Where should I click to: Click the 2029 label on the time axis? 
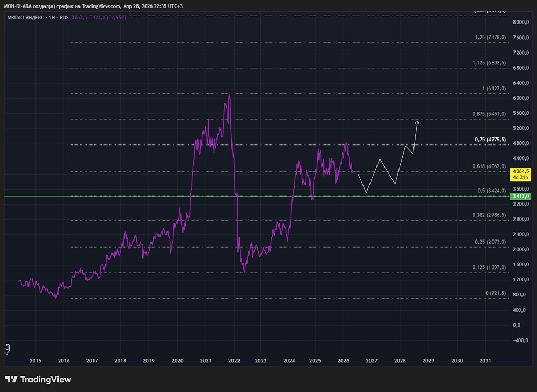pos(429,361)
